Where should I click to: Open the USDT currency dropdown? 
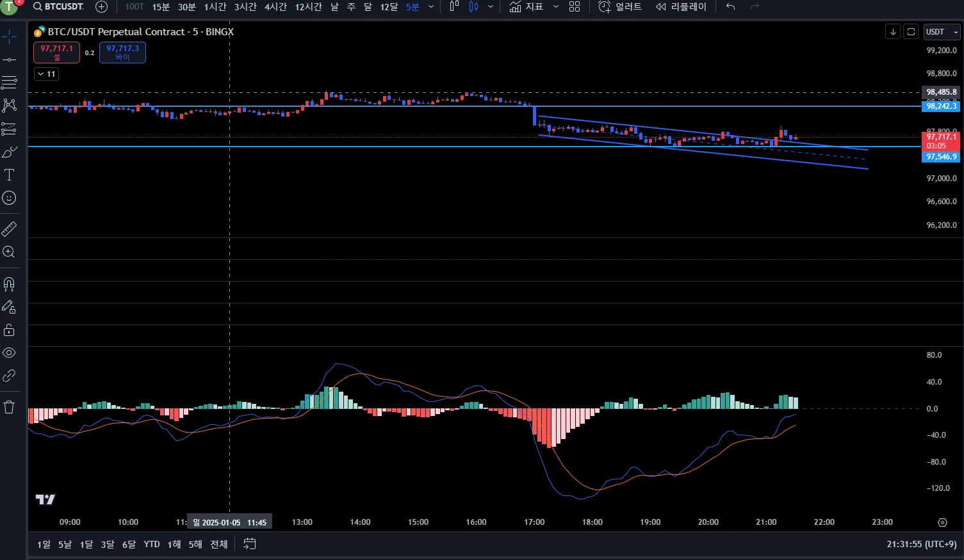[x=942, y=32]
